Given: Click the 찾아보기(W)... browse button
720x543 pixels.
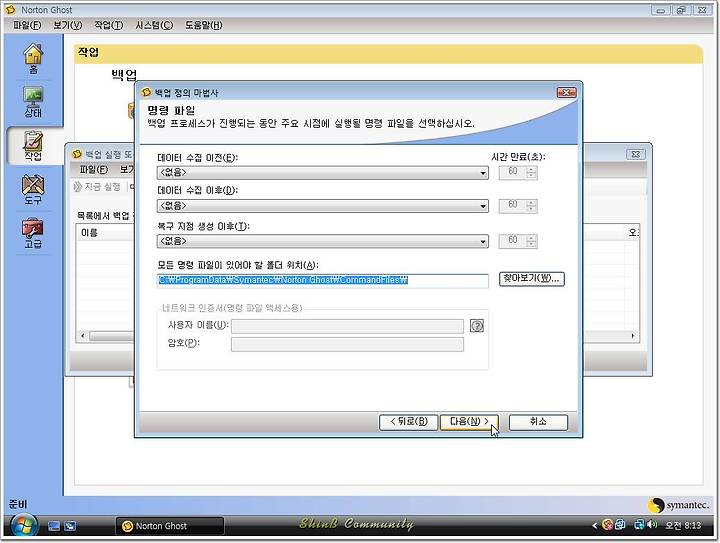Looking at the screenshot, I should [x=531, y=279].
